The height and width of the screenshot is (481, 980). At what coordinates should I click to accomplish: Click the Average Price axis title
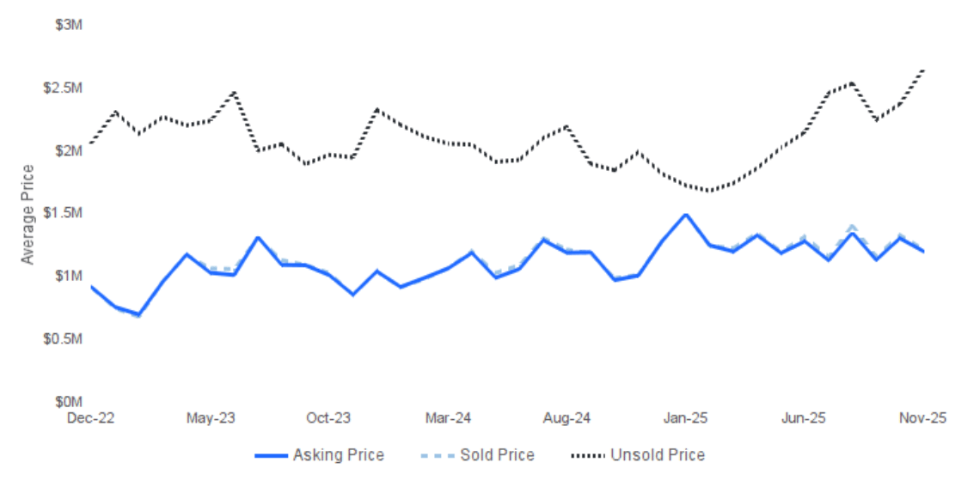(x=28, y=214)
